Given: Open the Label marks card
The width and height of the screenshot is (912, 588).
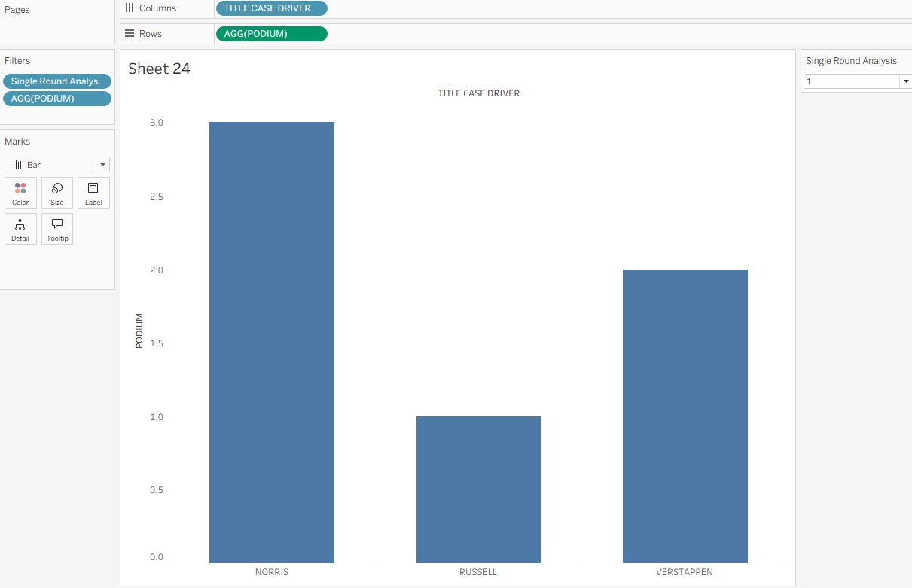Looking at the screenshot, I should [93, 193].
